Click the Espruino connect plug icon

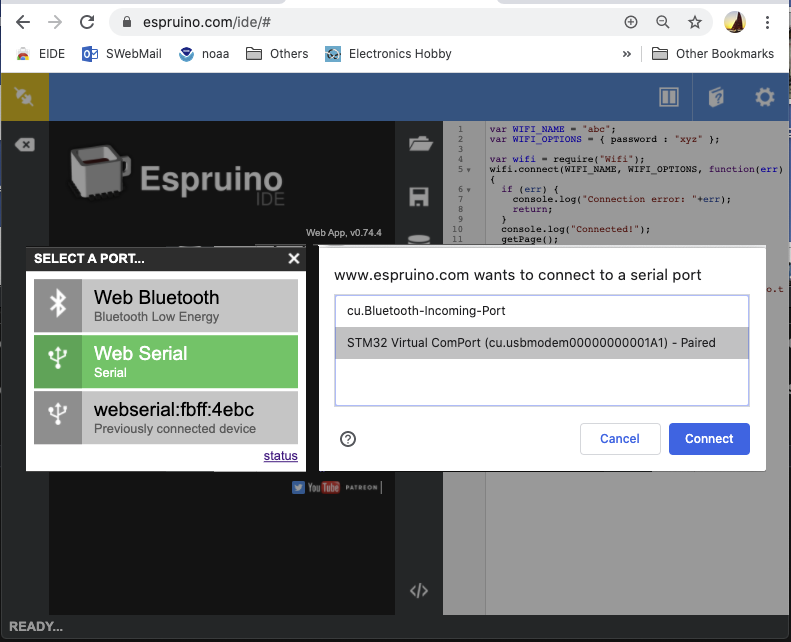[24, 97]
